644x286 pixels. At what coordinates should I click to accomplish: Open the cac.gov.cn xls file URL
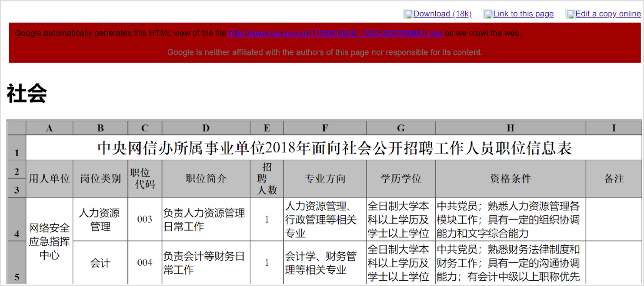tap(335, 33)
